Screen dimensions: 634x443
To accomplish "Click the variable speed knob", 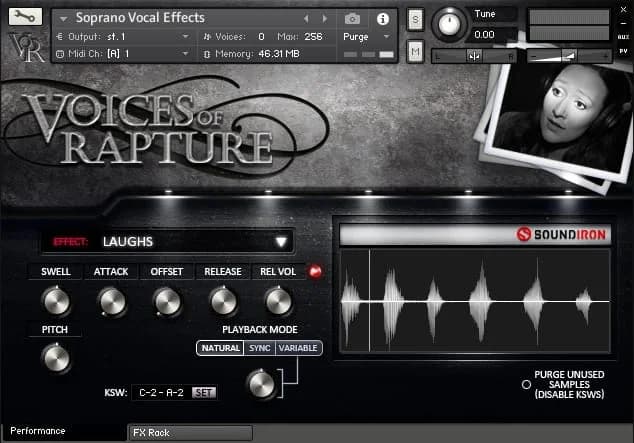I will coord(262,384).
